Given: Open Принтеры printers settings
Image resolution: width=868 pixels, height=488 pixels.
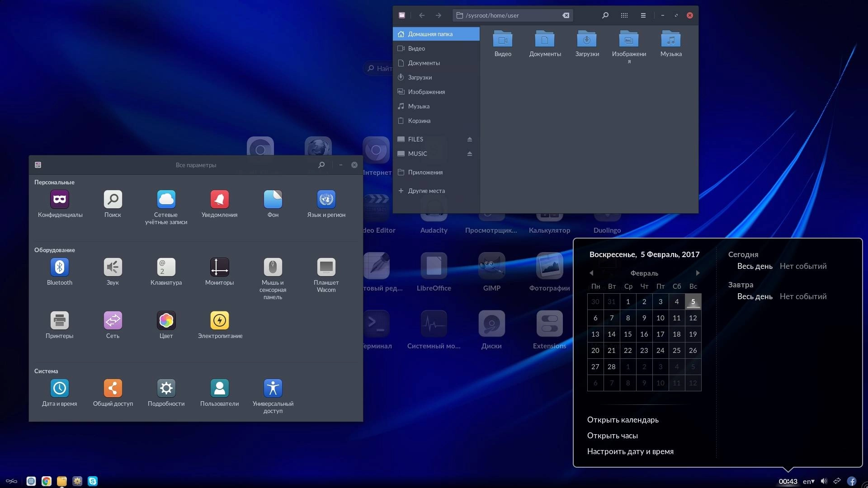Looking at the screenshot, I should (x=60, y=320).
